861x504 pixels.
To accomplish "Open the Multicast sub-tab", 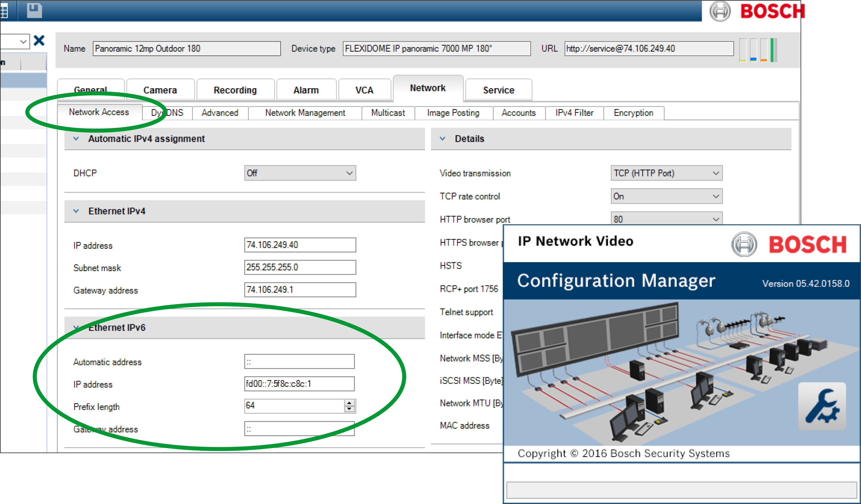I will click(388, 113).
